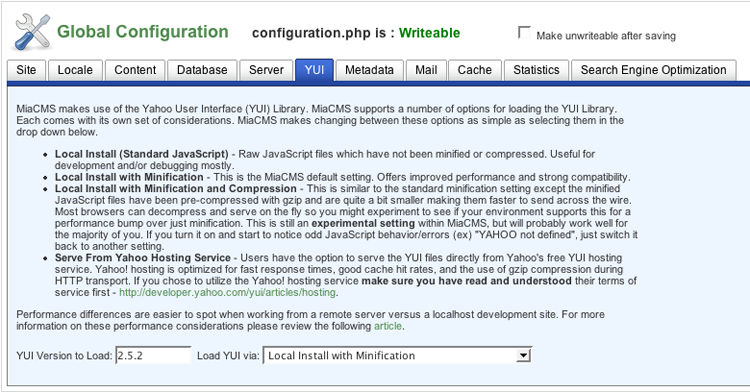750x392 pixels.
Task: Switch to the Locale tab
Action: click(x=75, y=70)
